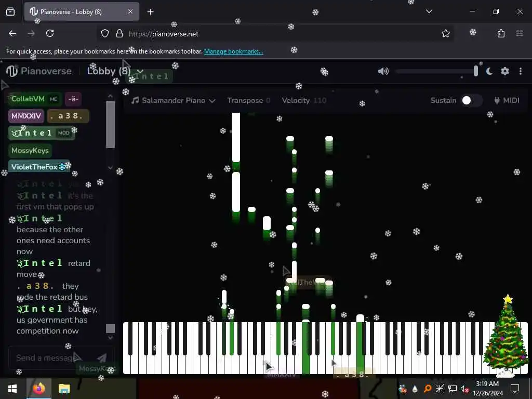Select the Pianoverse - Lobby (8) tab
Image resolution: width=532 pixels, height=399 pixels.
coord(82,12)
